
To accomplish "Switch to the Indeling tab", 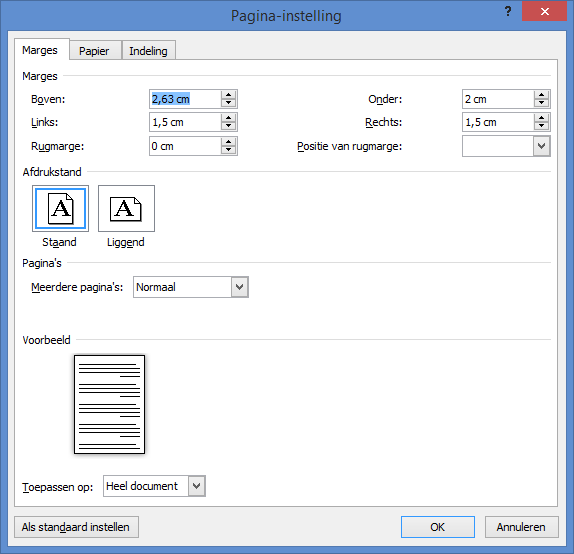I will tap(148, 51).
